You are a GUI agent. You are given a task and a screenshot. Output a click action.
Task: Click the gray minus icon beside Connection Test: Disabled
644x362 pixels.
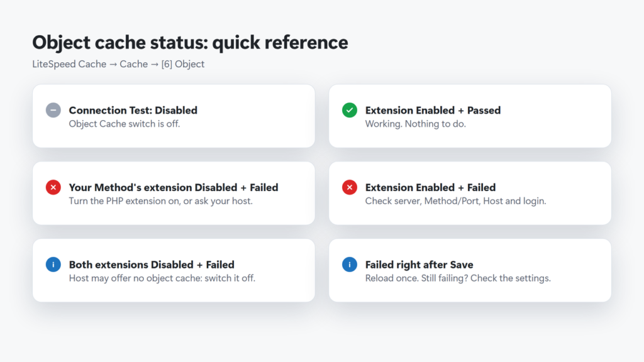click(x=53, y=110)
